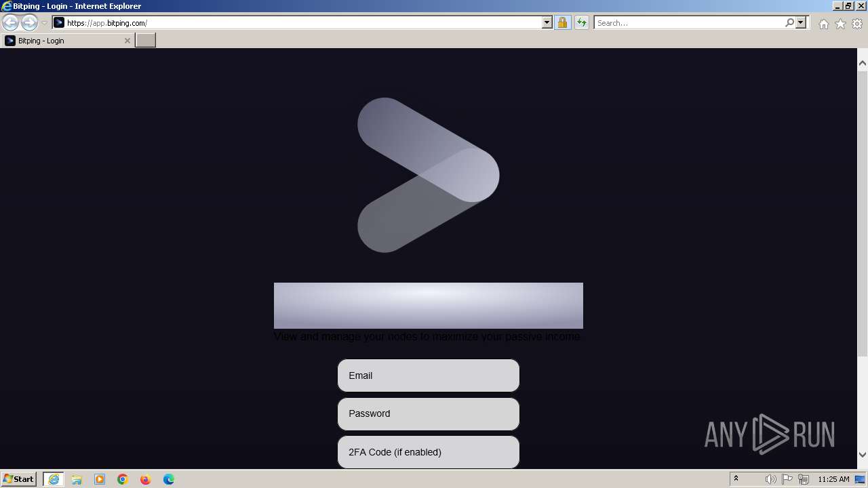This screenshot has height=488, width=868.
Task: Click the Password input field
Action: click(x=429, y=413)
